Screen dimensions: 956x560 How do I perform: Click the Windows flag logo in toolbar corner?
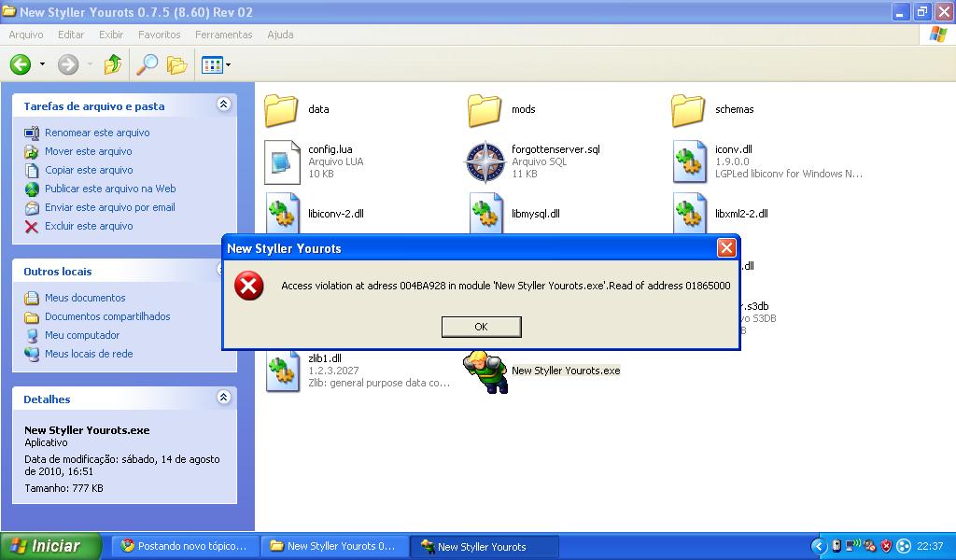pos(937,35)
